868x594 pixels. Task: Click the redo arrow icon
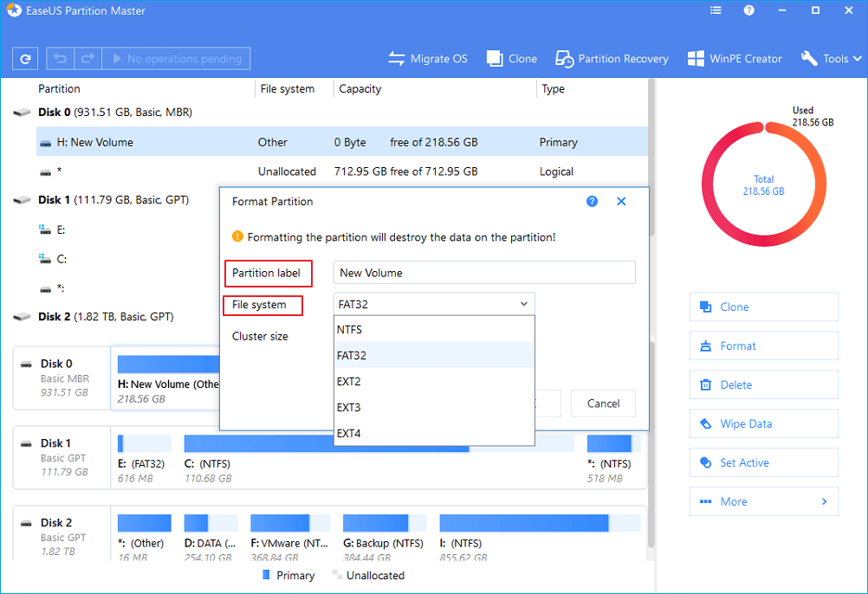pyautogui.click(x=86, y=59)
